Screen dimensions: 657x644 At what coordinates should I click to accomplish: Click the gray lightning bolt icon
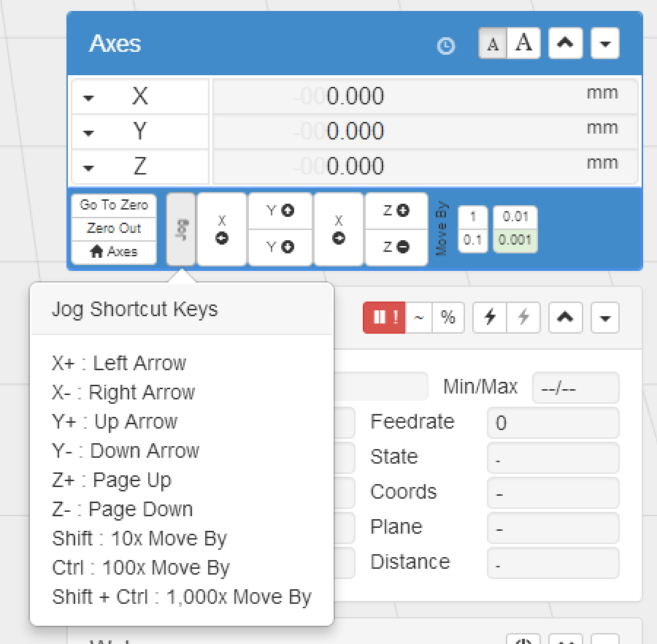pyautogui.click(x=523, y=318)
